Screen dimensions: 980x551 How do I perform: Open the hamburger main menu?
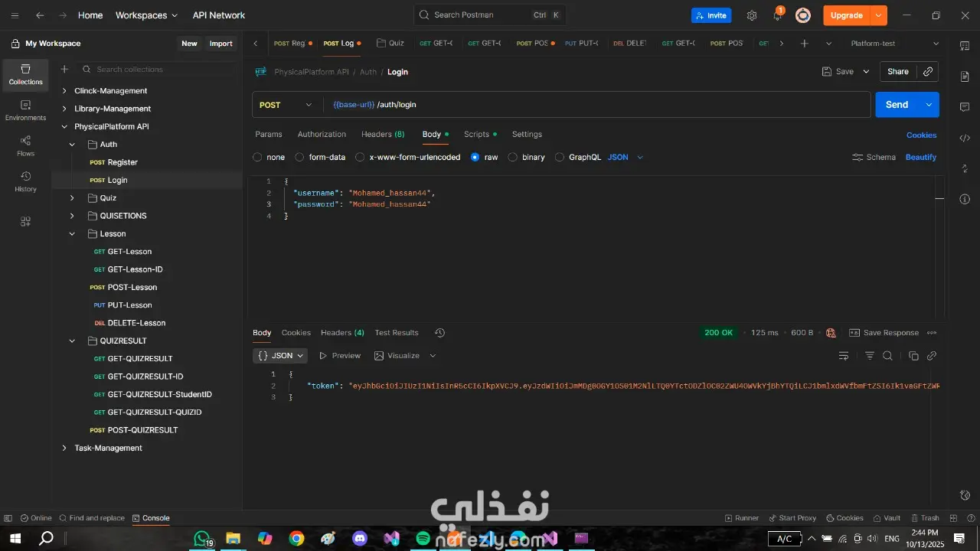click(x=15, y=15)
